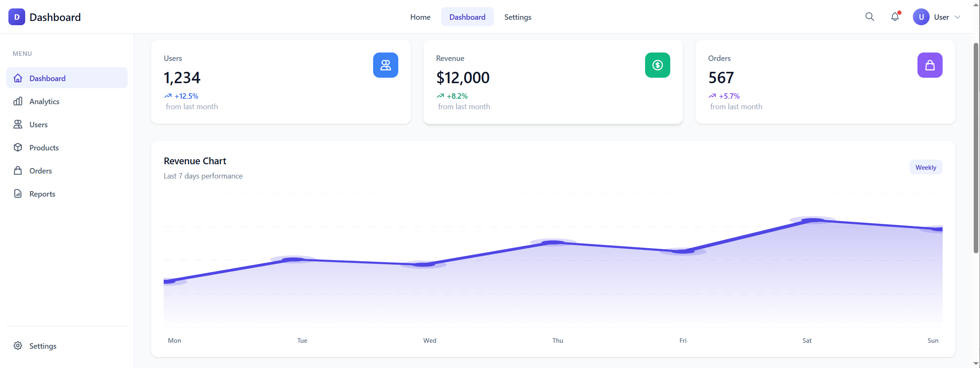Open Reports in the sidebar menu
Viewport: 980px width, 368px height.
[67, 194]
